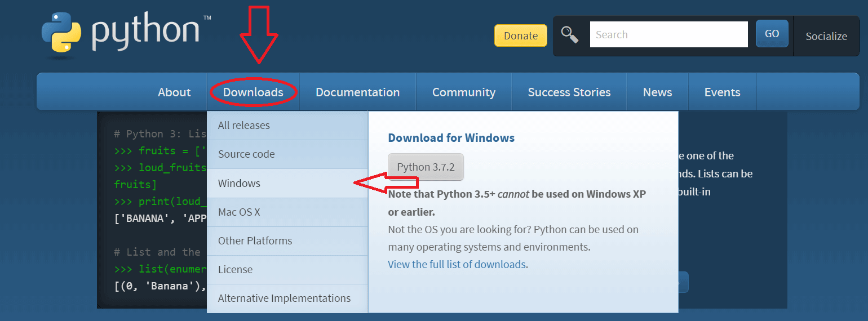The image size is (868, 321).
Task: Type in the Search input field
Action: (x=668, y=34)
